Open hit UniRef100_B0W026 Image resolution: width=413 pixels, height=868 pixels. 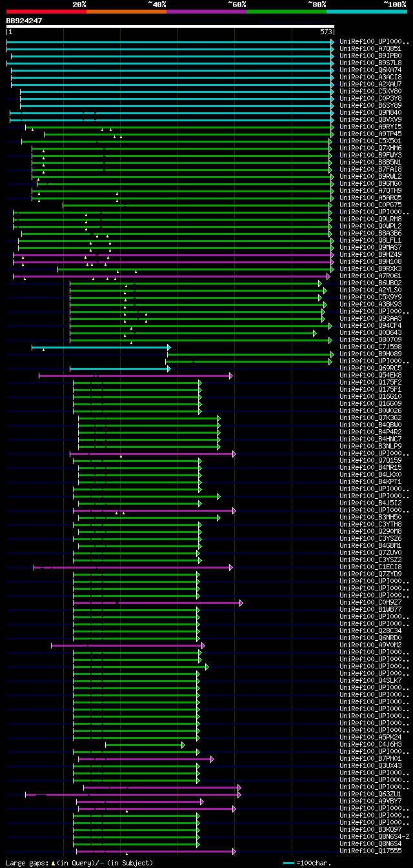coord(370,410)
